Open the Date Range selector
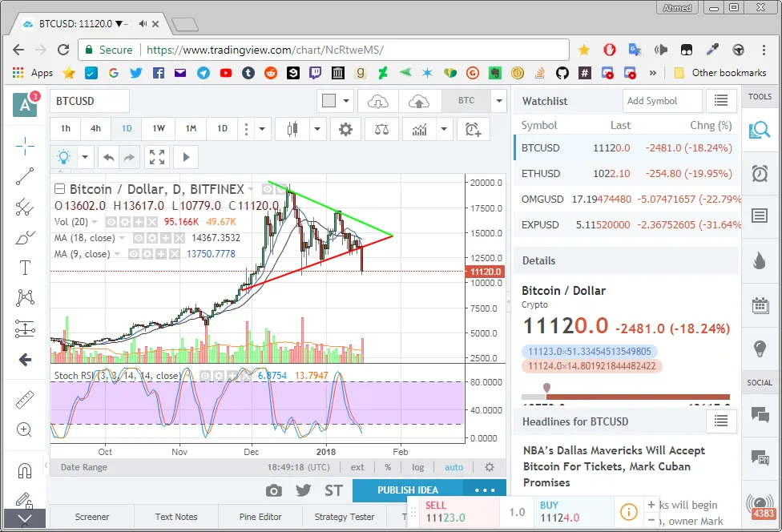The image size is (782, 532). [84, 468]
